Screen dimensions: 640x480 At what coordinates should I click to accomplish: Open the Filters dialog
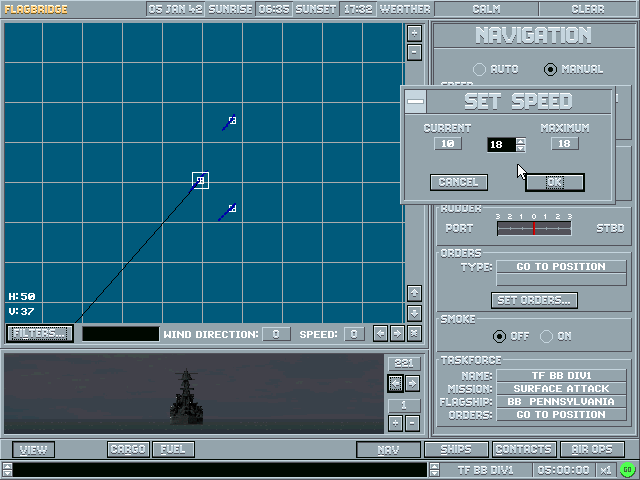click(x=40, y=333)
